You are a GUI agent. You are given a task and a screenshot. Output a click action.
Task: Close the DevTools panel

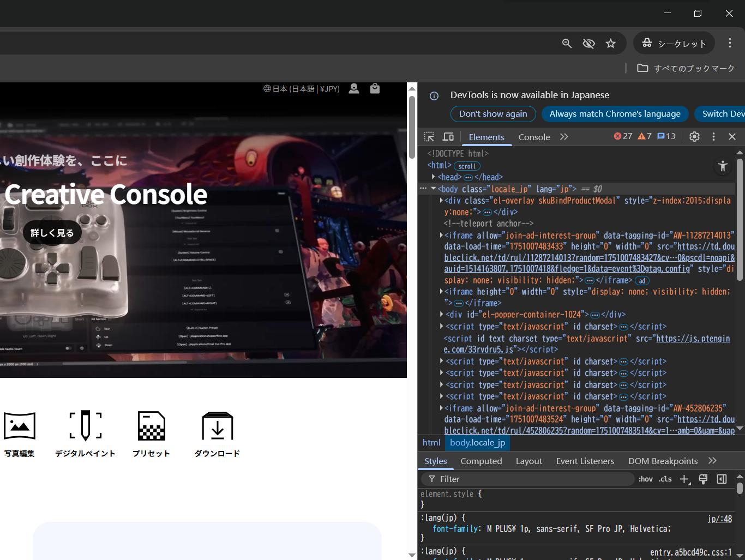click(732, 137)
